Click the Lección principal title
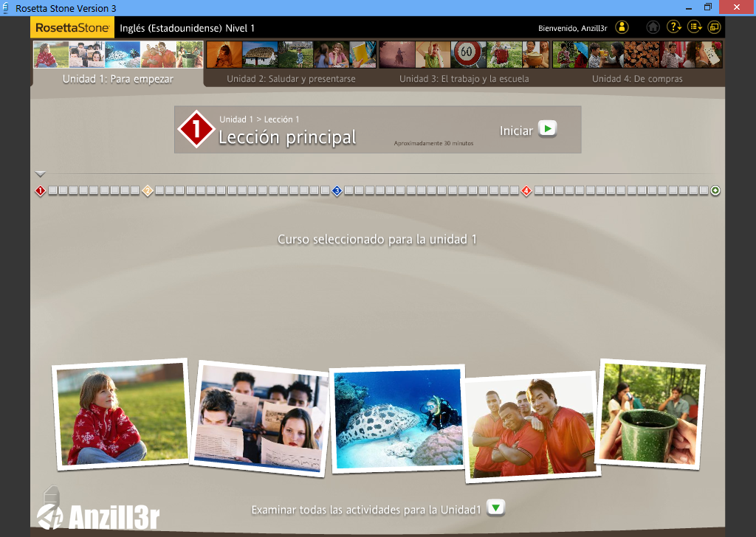 tap(287, 137)
